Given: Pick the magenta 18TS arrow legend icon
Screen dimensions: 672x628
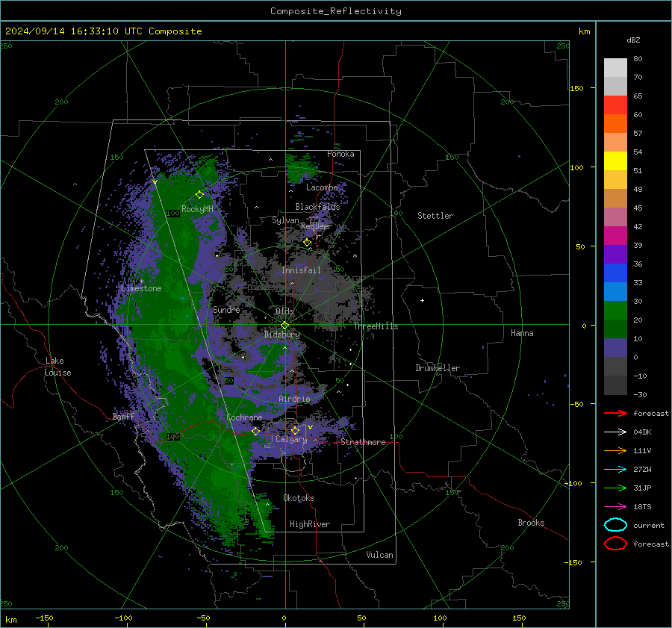Looking at the screenshot, I should pos(615,507).
